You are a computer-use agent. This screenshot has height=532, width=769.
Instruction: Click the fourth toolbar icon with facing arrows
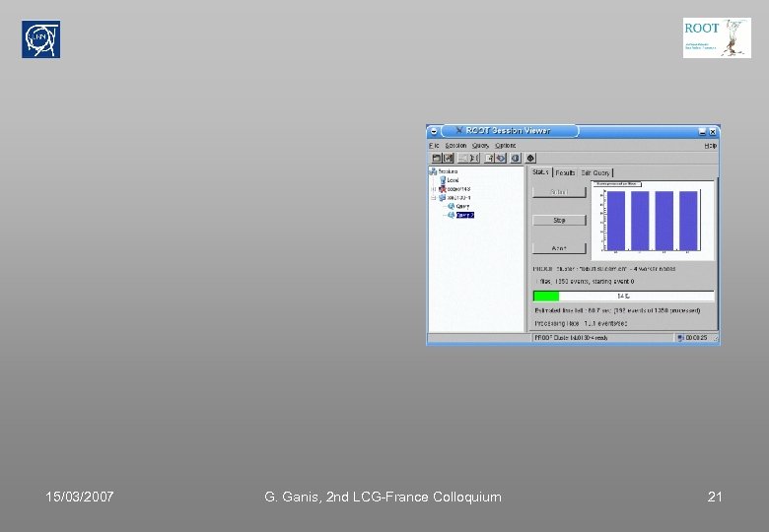474,159
